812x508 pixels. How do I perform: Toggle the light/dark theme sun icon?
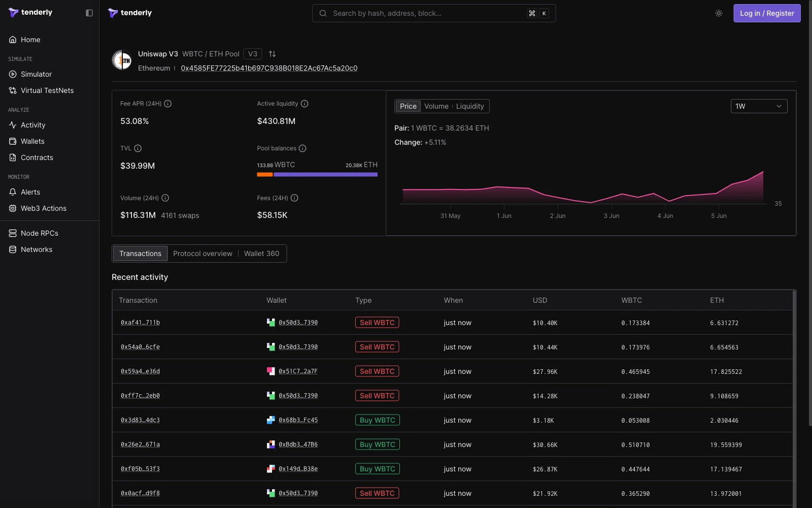pos(719,13)
